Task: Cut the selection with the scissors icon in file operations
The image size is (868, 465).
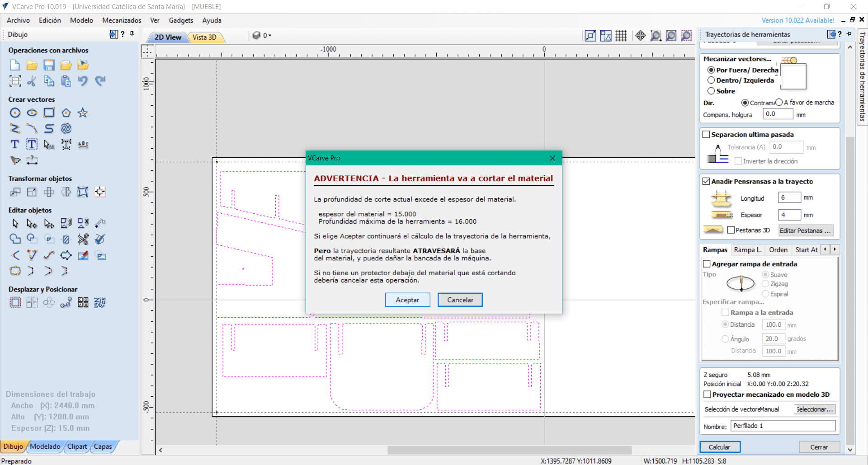Action: [32, 81]
